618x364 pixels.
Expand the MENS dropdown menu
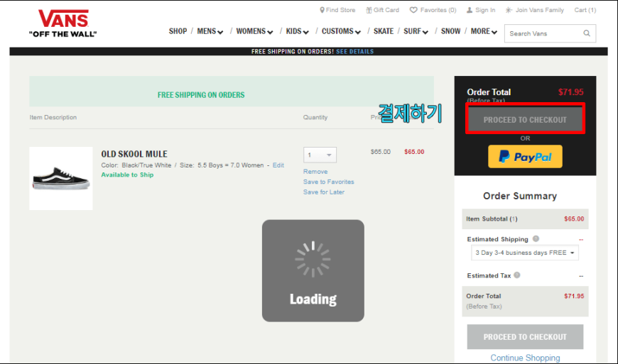coord(210,31)
